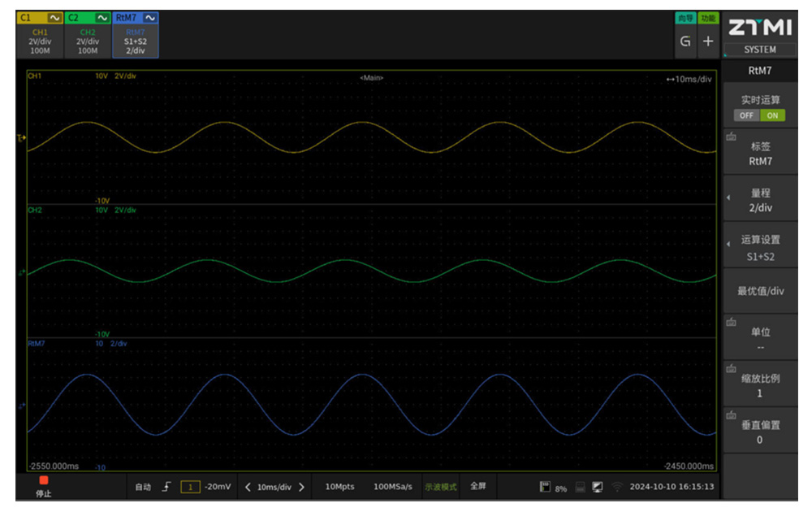Open keyboard icon for 标签 label
Screen dimensions: 812x512
tap(732, 137)
